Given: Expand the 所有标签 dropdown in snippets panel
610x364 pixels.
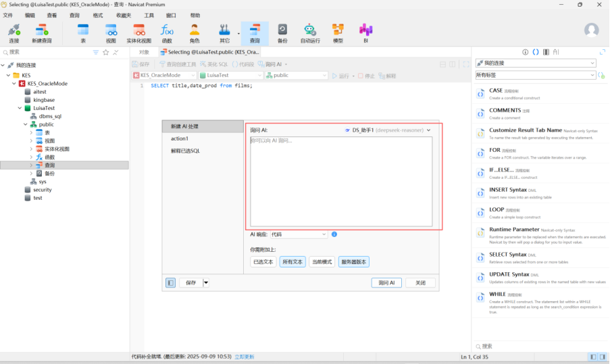Looking at the screenshot, I should (x=535, y=75).
